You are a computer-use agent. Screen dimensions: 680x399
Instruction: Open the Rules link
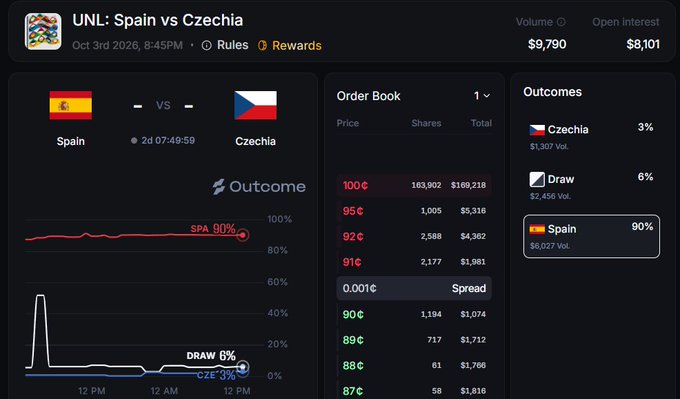[x=232, y=45]
